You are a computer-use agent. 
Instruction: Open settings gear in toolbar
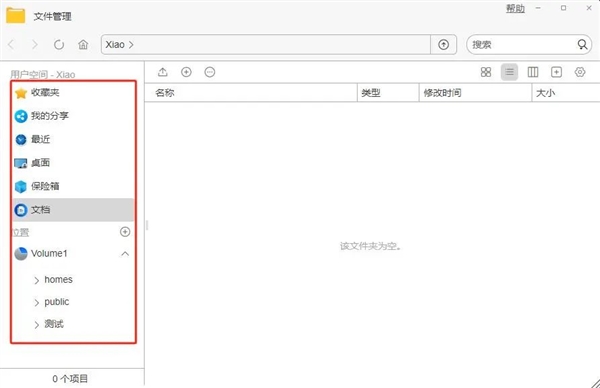pyautogui.click(x=580, y=72)
